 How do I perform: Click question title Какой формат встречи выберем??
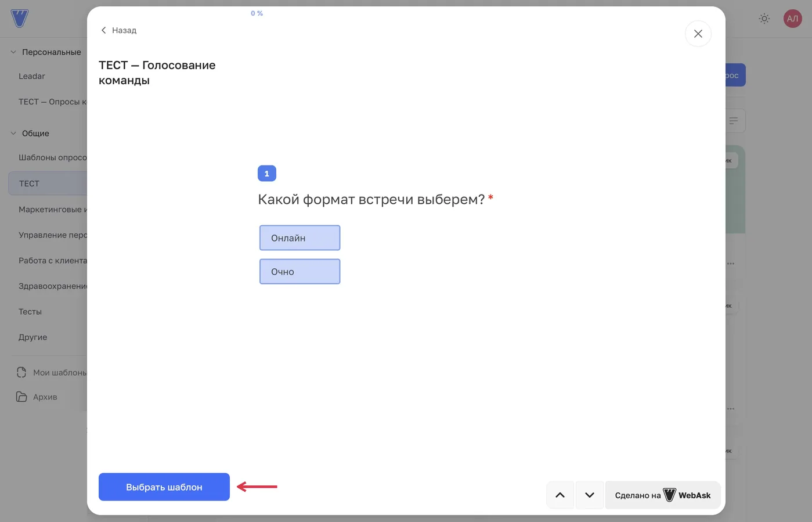click(371, 199)
